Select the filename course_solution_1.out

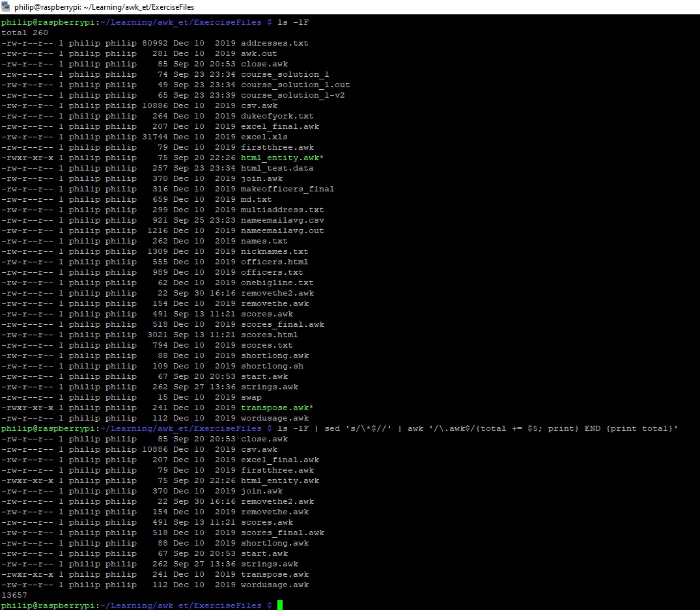pyautogui.click(x=296, y=85)
